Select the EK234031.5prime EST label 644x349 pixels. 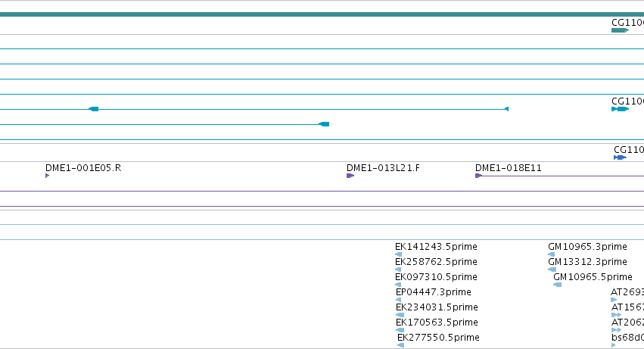pyautogui.click(x=437, y=307)
